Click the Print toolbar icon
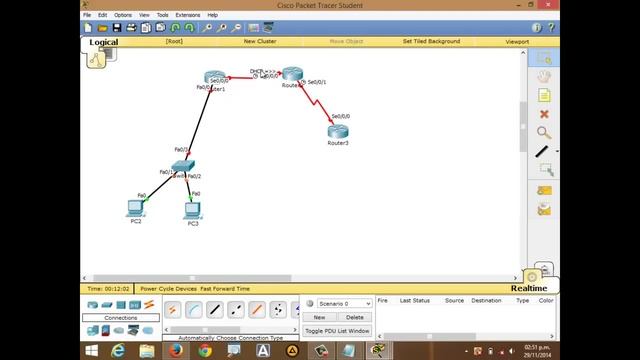 tap(131, 28)
